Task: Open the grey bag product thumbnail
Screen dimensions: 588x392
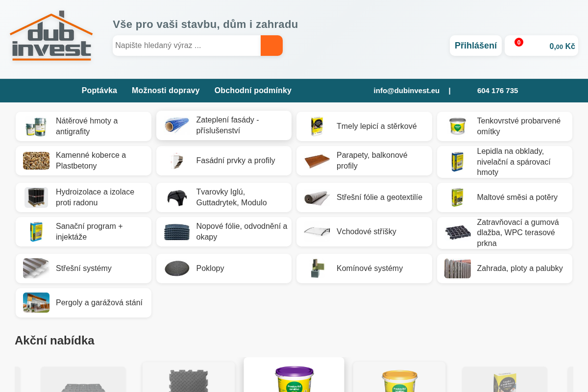Action: pos(504,380)
